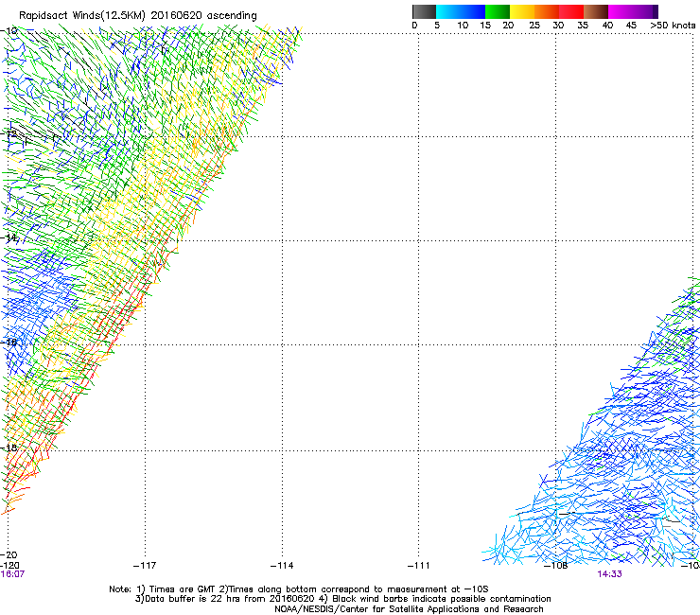Click the brown 35-40 knots legend segment
This screenshot has height=615, width=700.
coord(596,11)
